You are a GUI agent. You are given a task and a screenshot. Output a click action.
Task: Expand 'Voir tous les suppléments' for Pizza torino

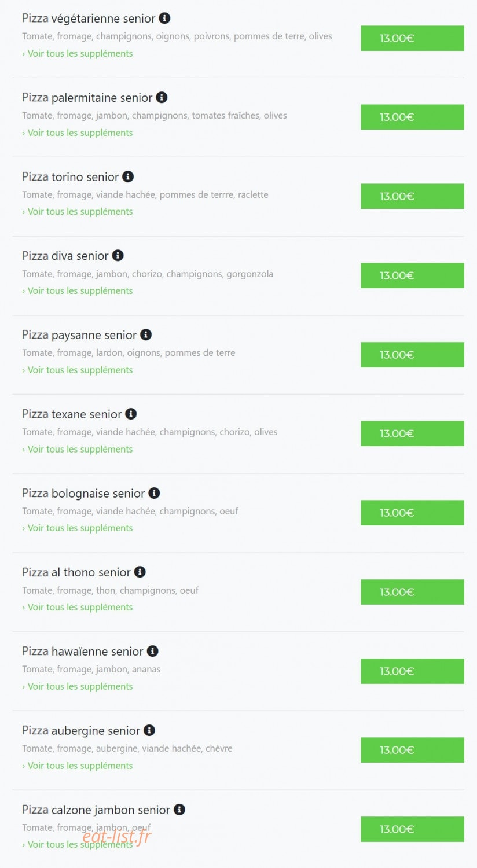point(78,212)
